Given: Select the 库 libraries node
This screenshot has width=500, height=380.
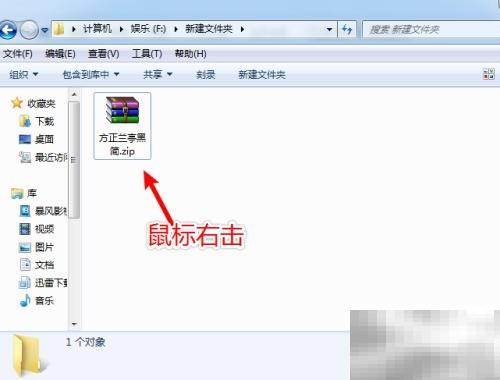Looking at the screenshot, I should point(24,193).
